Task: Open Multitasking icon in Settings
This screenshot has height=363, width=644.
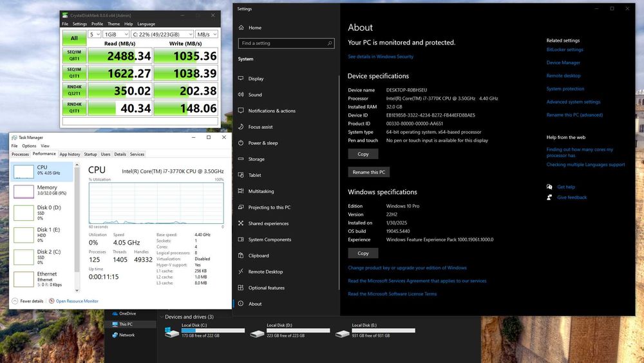Action: tap(241, 191)
